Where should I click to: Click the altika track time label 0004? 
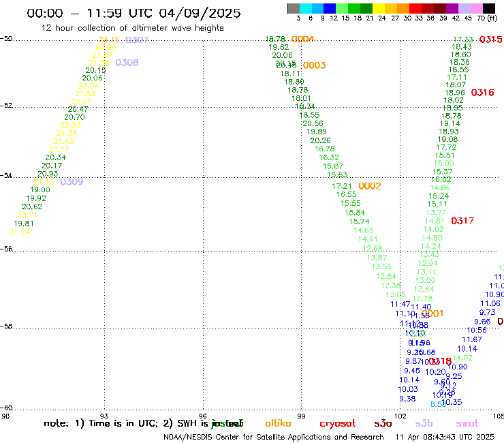click(x=303, y=40)
